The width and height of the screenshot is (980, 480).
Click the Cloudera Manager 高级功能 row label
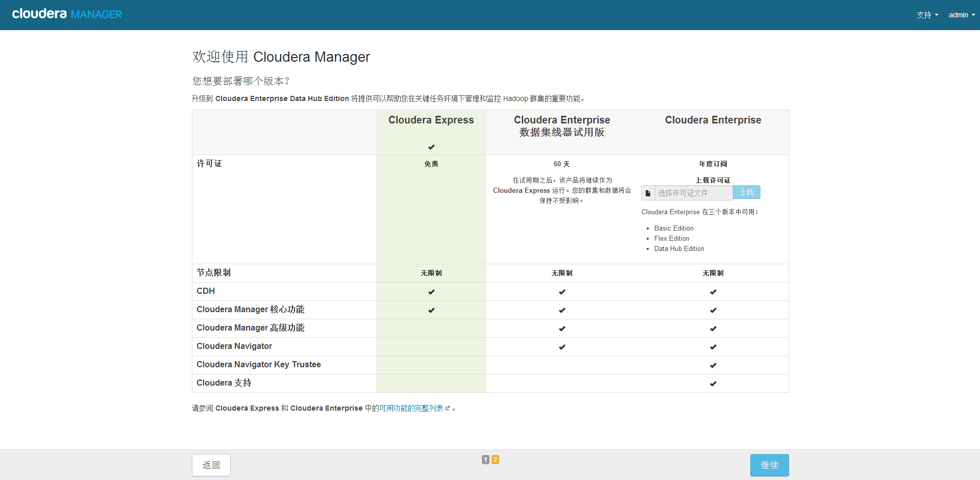tap(251, 327)
